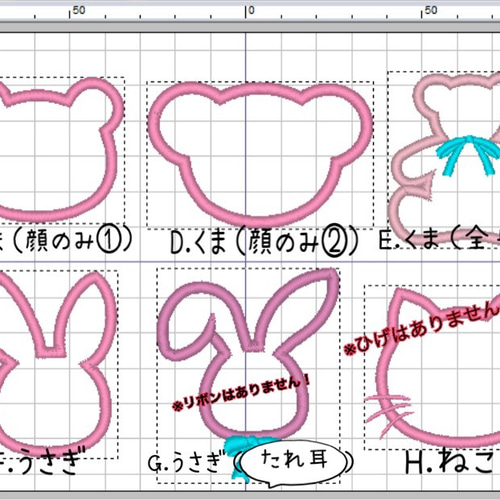Click the circled ① in bear label
The image size is (500, 500).
[109, 239]
